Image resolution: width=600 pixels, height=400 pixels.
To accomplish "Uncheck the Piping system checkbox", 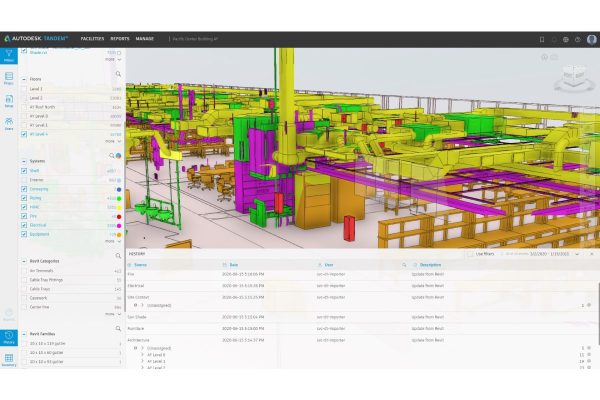I will (24, 198).
